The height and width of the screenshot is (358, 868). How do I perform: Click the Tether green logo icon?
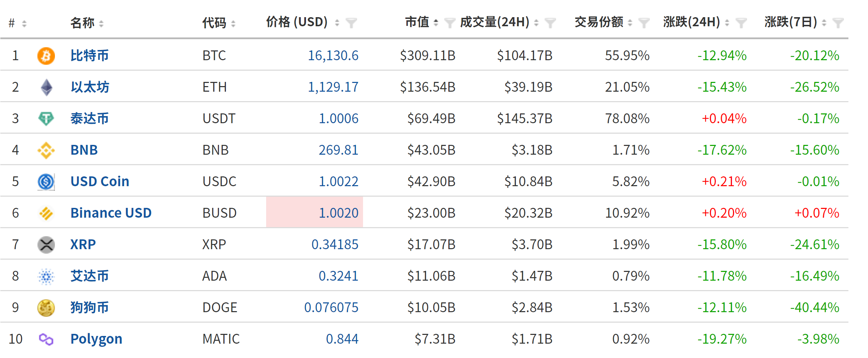point(46,119)
